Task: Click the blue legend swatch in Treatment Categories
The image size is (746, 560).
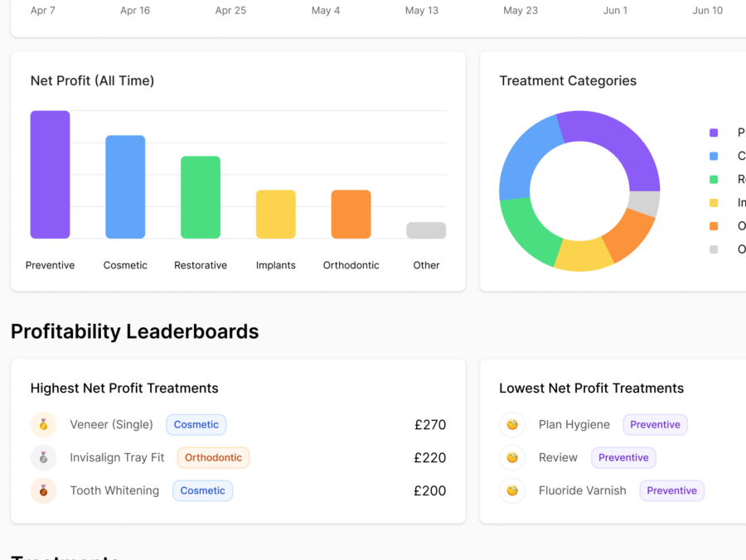Action: point(714,156)
